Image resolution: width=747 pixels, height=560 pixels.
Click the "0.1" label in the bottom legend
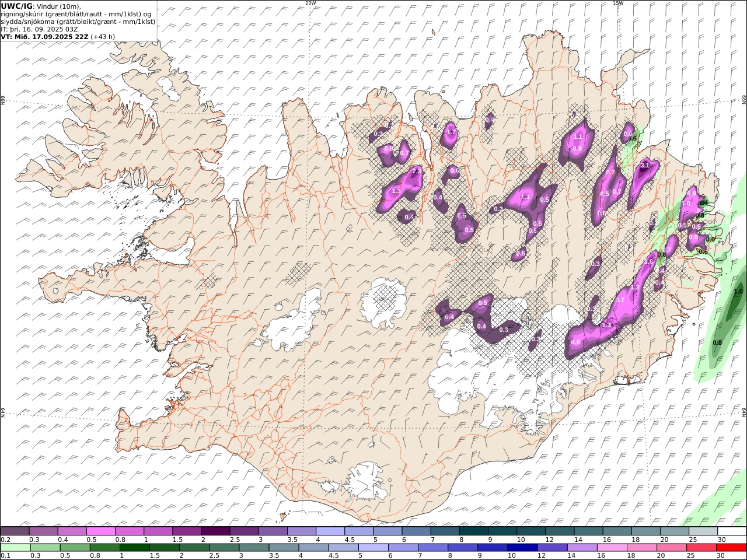[5, 556]
